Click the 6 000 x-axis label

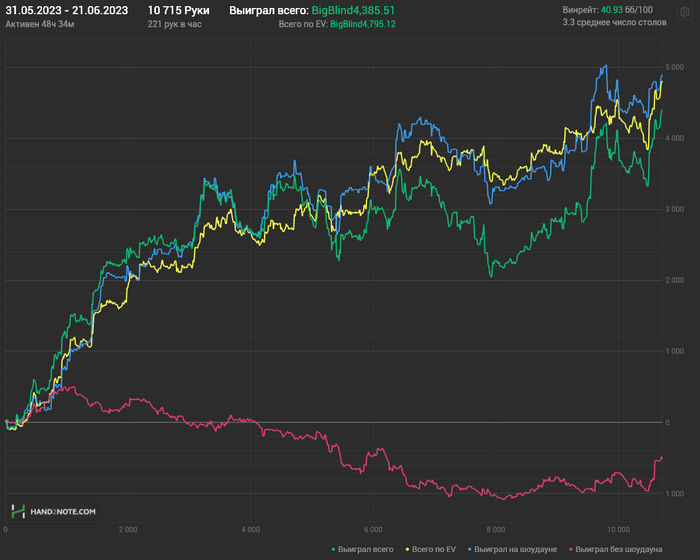[x=373, y=530]
